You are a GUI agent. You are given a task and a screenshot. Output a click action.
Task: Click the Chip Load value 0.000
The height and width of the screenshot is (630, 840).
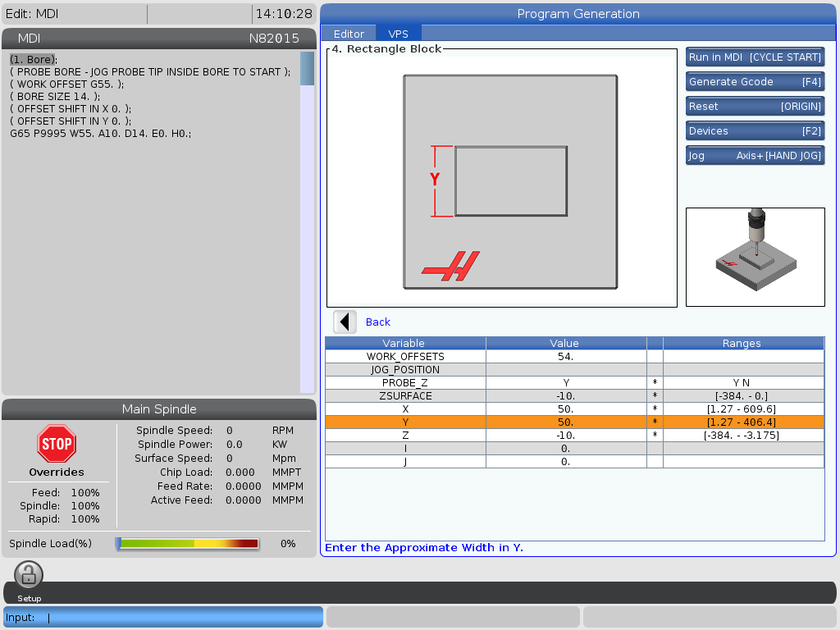pyautogui.click(x=240, y=472)
